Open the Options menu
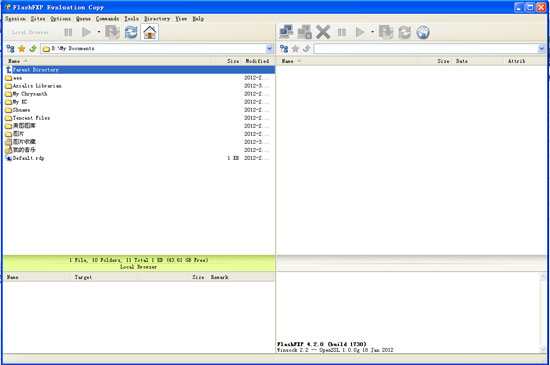 (x=60, y=19)
